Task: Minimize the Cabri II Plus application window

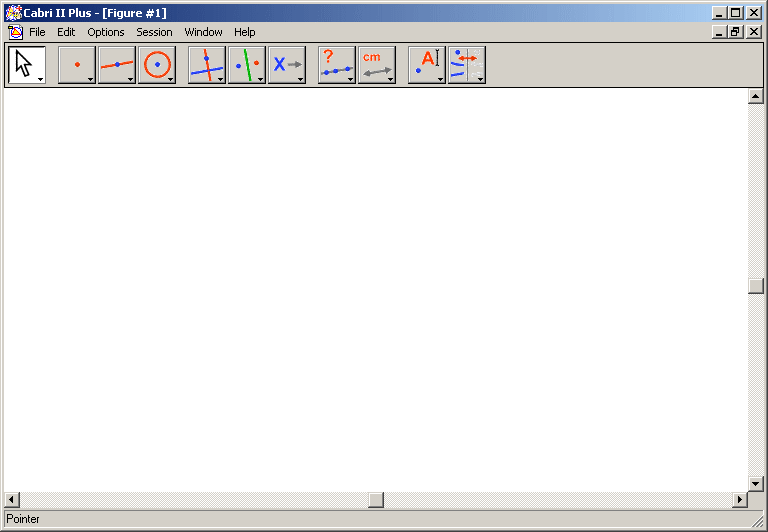Action: pos(719,13)
